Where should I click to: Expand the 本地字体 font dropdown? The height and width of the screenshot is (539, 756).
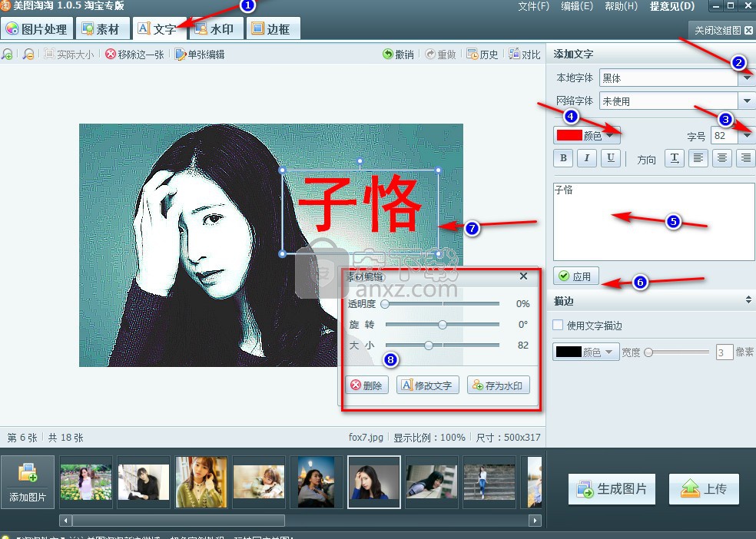(747, 78)
